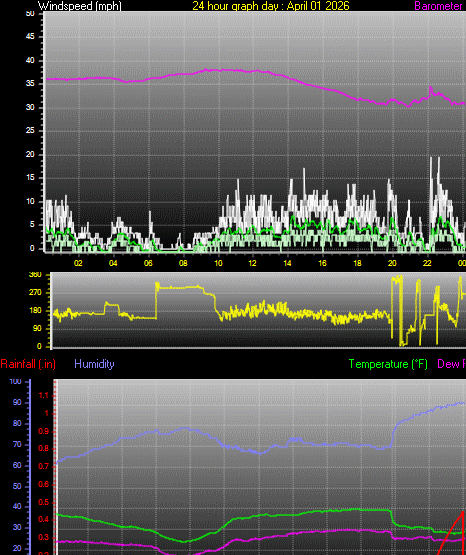Click the '45' windspeed axis value
The image size is (466, 555).
click(x=30, y=36)
